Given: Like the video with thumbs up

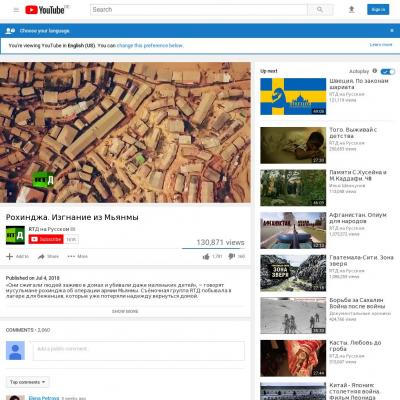Looking at the screenshot, I should pyautogui.click(x=206, y=256).
